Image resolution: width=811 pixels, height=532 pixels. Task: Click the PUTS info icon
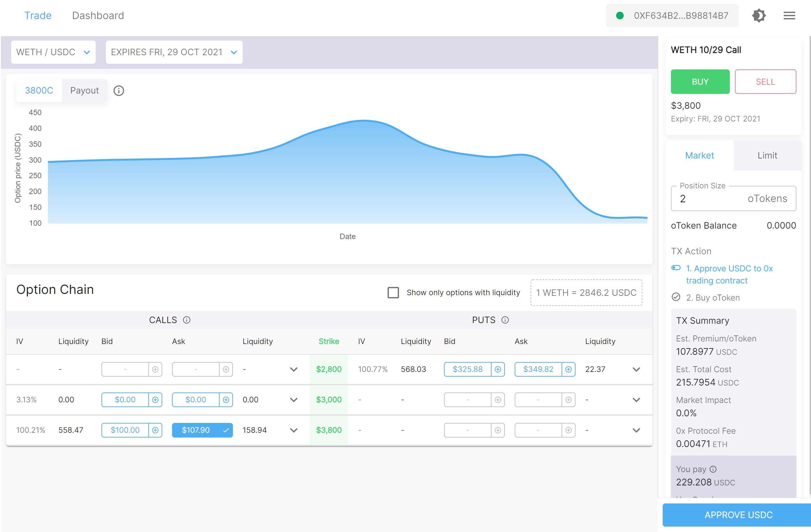[505, 320]
